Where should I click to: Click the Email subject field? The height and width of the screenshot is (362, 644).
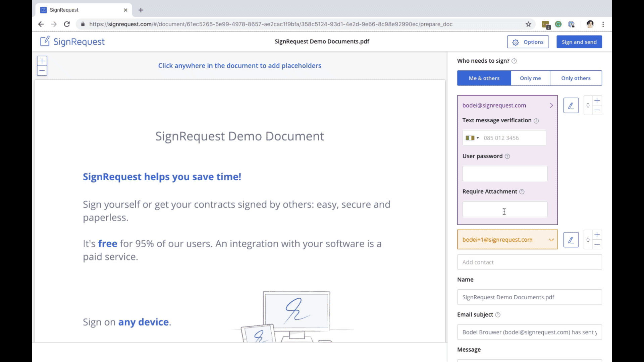529,332
